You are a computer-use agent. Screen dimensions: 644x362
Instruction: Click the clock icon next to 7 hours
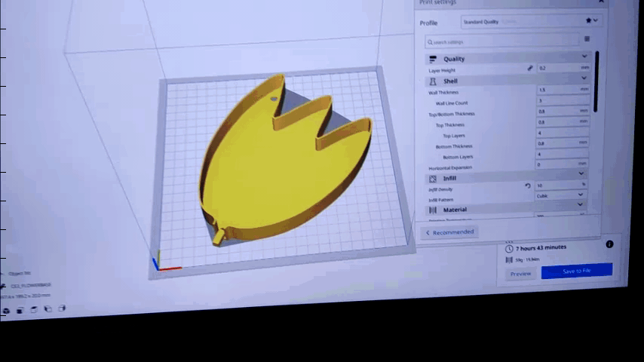[x=509, y=249]
